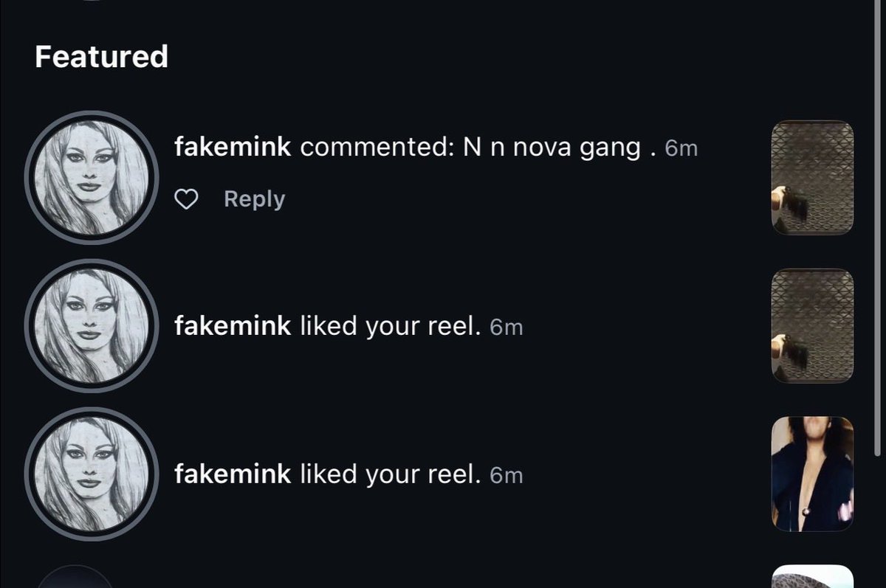Reply to fakemink's nova gang comment
The height and width of the screenshot is (588, 886).
click(254, 199)
